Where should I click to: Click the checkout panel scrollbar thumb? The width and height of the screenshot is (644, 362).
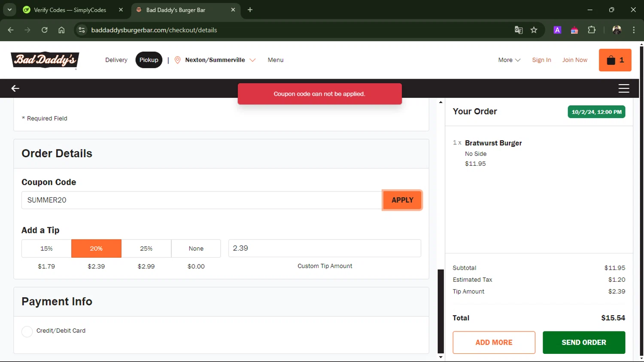coord(440,311)
